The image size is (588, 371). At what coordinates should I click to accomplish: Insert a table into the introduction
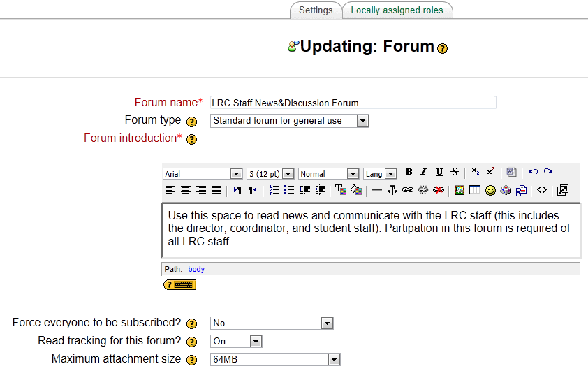pos(475,190)
